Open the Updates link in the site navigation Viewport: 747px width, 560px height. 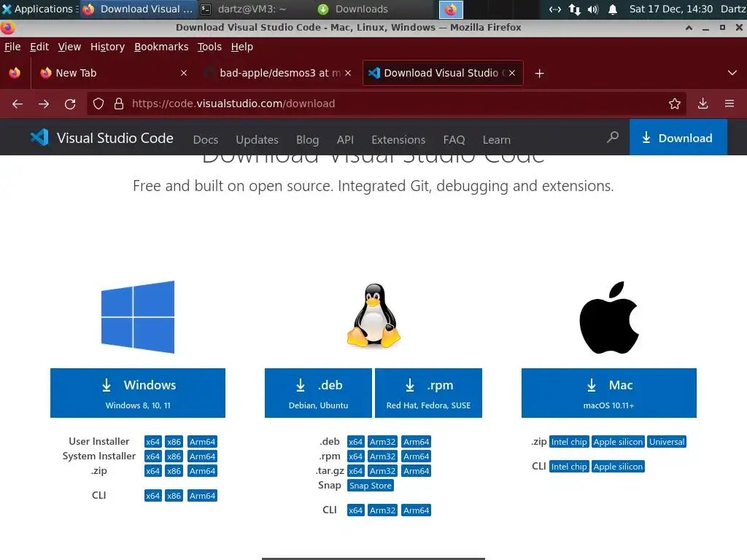coord(258,139)
